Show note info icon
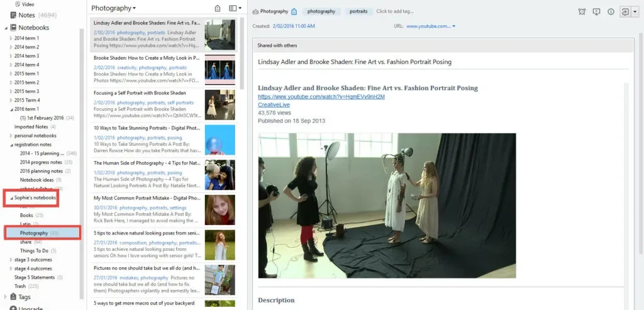The image size is (644, 310). [611, 12]
